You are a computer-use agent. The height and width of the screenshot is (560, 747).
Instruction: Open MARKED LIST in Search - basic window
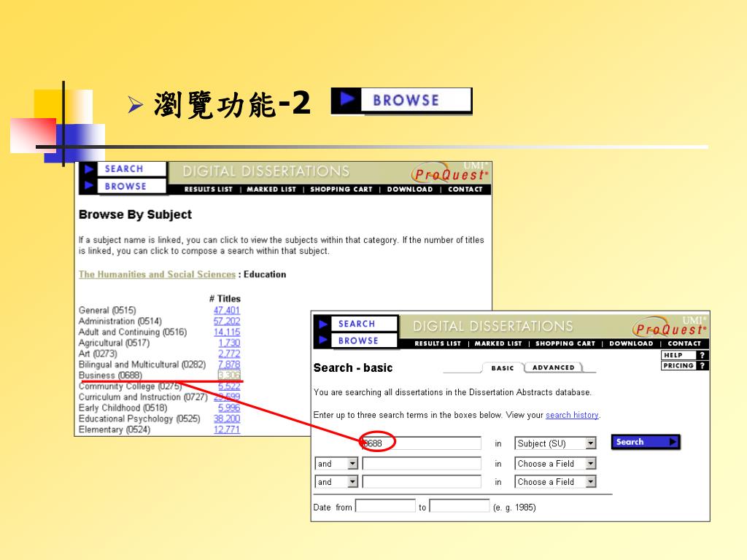[498, 343]
